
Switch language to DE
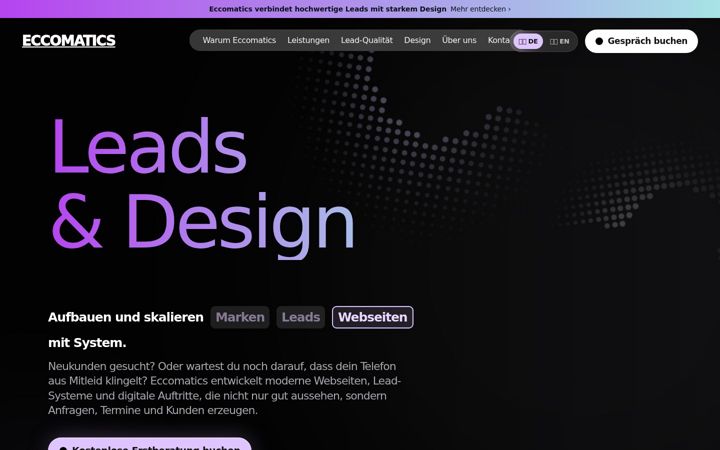pos(528,41)
